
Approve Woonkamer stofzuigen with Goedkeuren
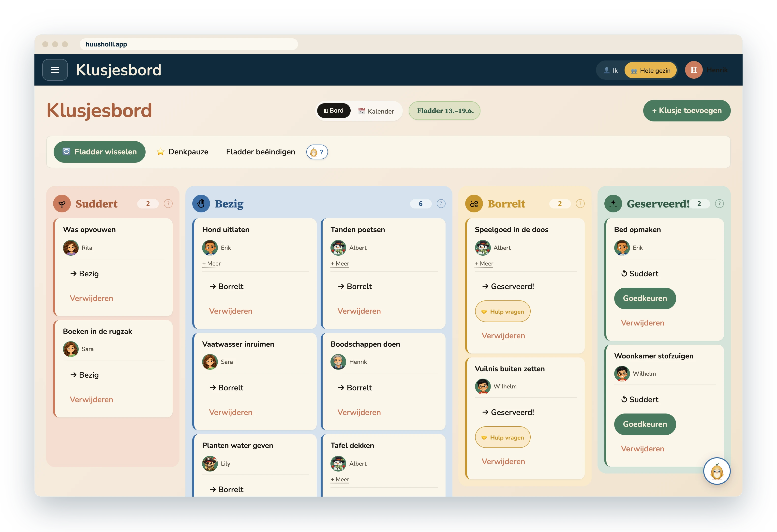pyautogui.click(x=645, y=424)
